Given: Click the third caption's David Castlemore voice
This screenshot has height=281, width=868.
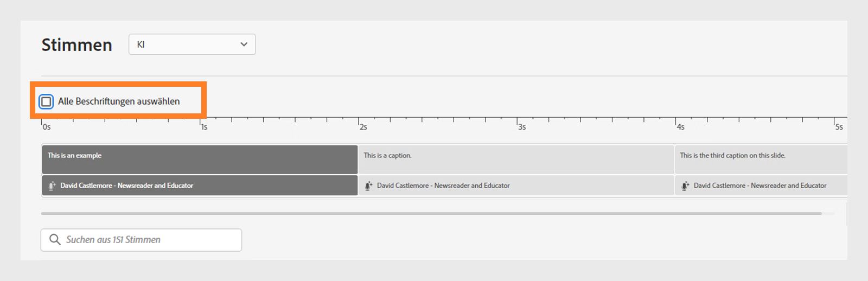Looking at the screenshot, I should (760, 186).
